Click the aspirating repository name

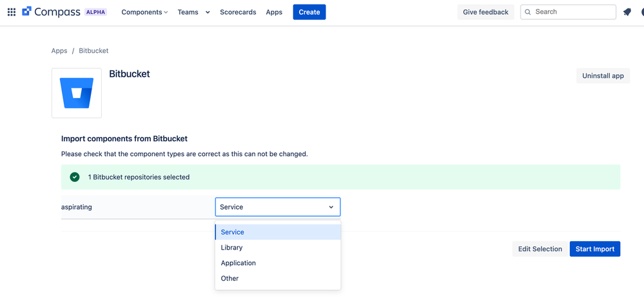[x=77, y=207]
